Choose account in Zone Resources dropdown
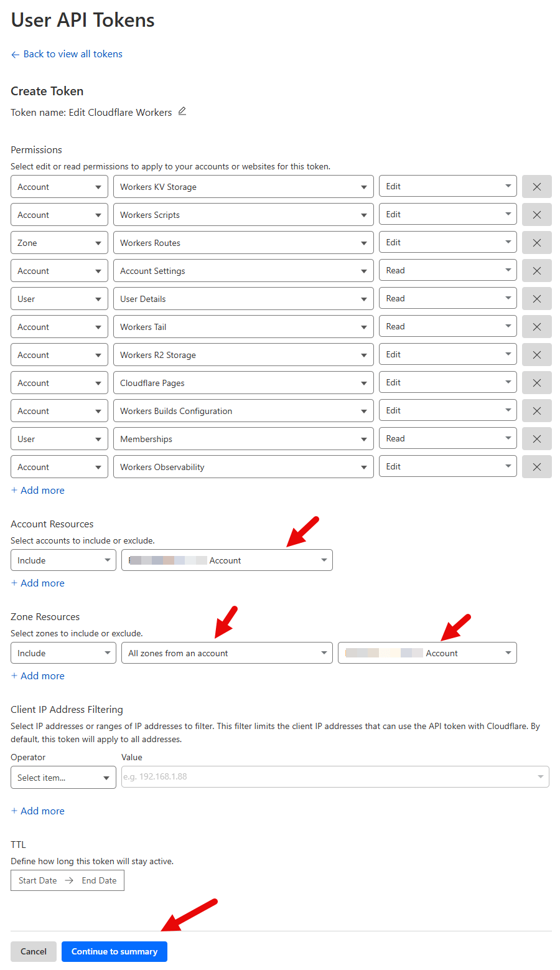 pyautogui.click(x=427, y=653)
